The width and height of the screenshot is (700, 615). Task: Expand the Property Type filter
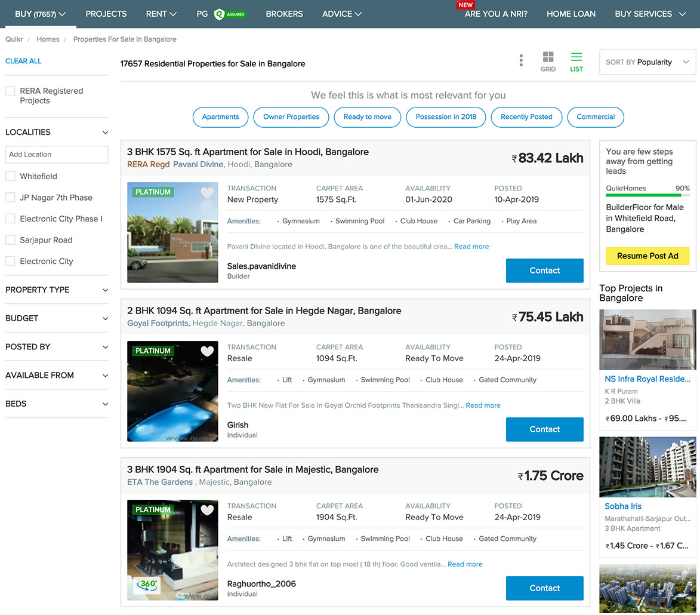coord(57,290)
